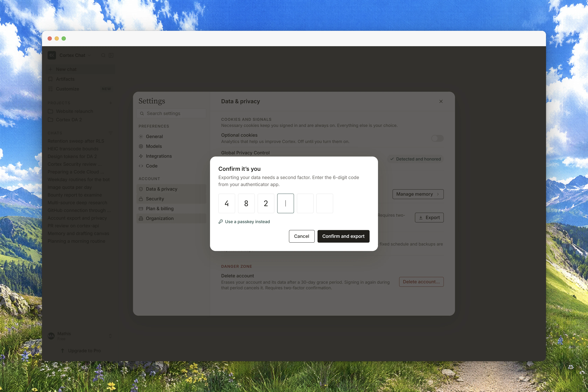Click the folder icon for Cortex DA 2
This screenshot has width=588, height=392.
pyautogui.click(x=50, y=120)
